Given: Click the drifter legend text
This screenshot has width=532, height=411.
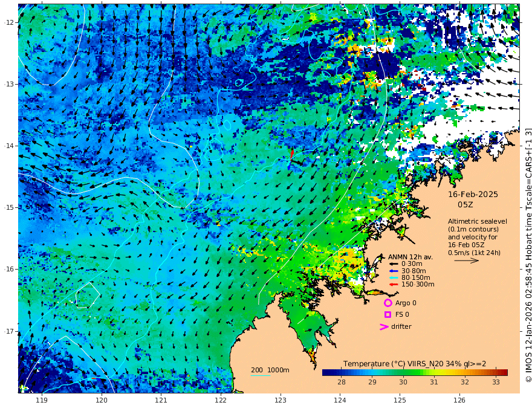Looking at the screenshot, I should click(x=401, y=326).
